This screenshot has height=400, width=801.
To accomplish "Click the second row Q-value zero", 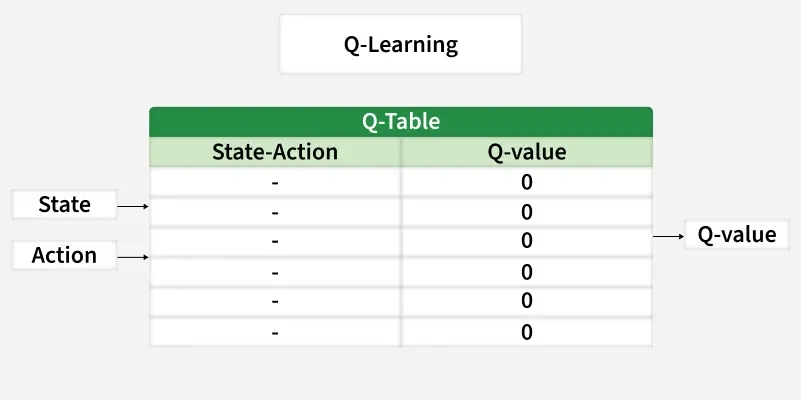I will point(526,212).
